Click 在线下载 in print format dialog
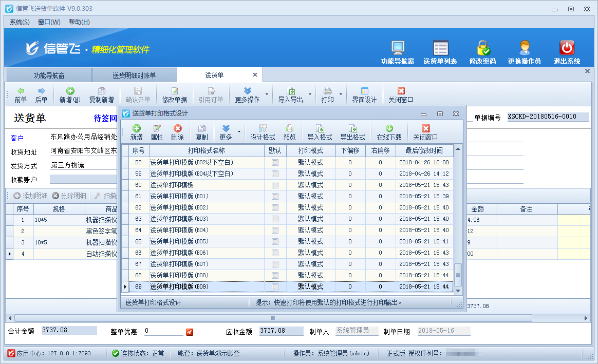Image resolution: width=598 pixels, height=364 pixels. 389,132
